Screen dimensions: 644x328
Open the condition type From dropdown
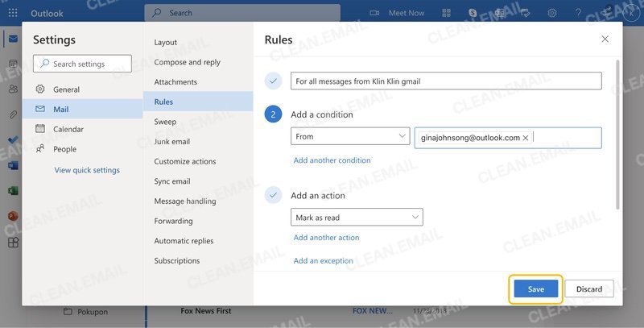[x=350, y=136]
